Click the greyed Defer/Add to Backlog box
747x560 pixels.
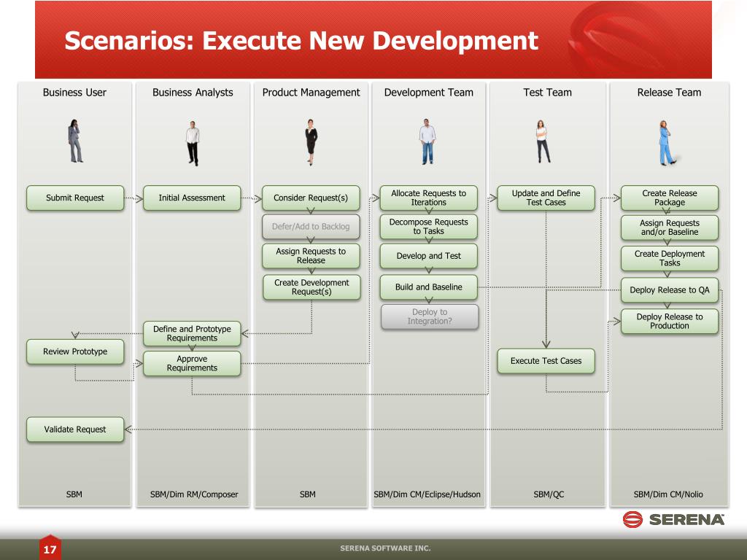(x=311, y=227)
